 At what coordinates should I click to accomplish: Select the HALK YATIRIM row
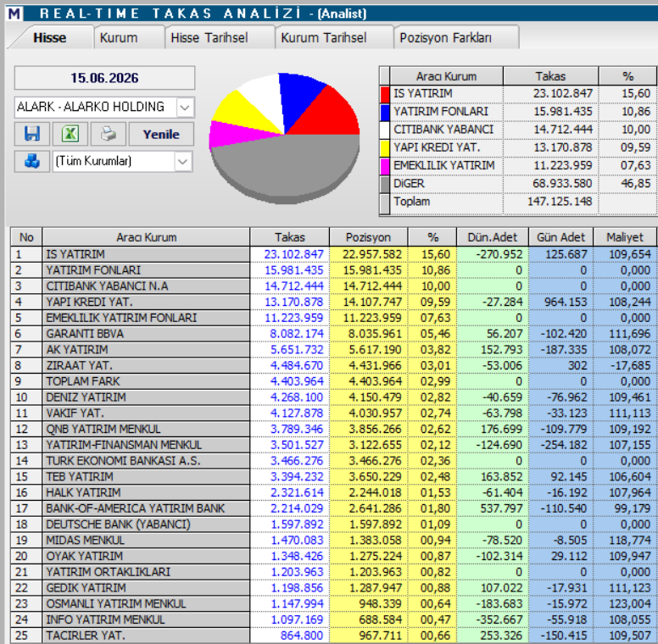[x=334, y=492]
